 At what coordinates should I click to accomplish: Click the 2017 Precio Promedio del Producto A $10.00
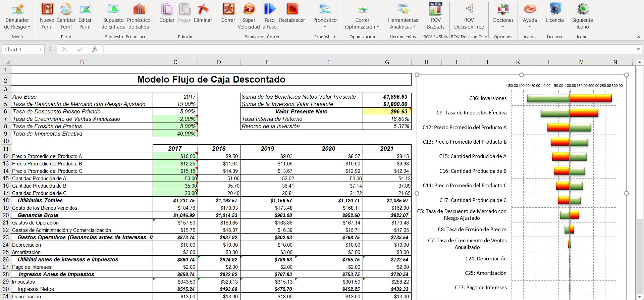point(175,156)
